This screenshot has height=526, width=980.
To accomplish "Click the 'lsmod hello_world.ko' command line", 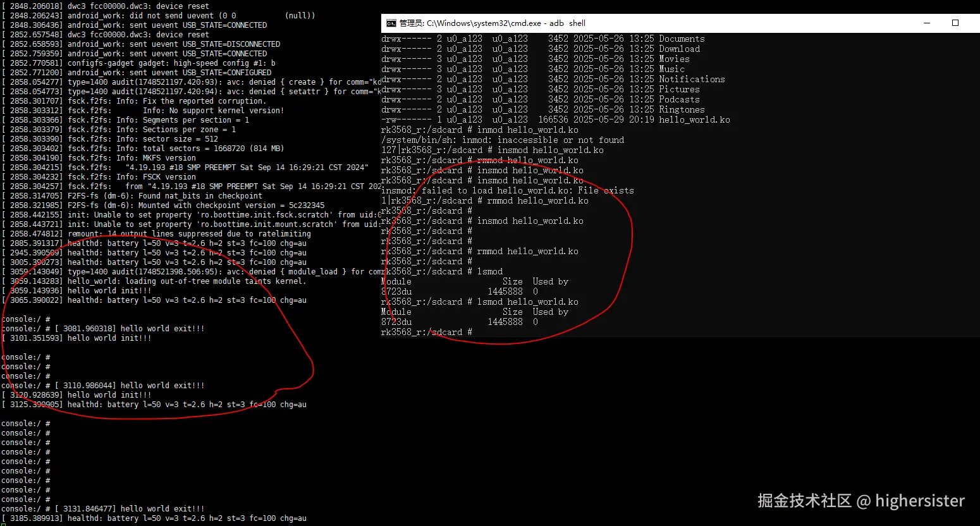I will pyautogui.click(x=480, y=302).
